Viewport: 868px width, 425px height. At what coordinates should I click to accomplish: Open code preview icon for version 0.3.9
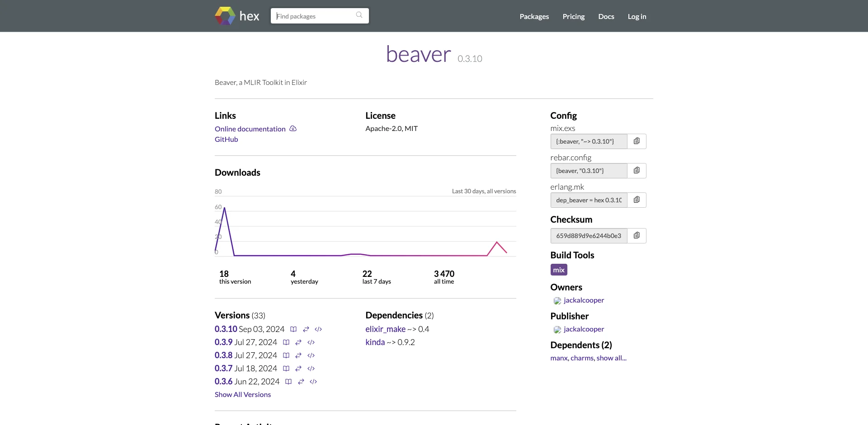(x=311, y=342)
